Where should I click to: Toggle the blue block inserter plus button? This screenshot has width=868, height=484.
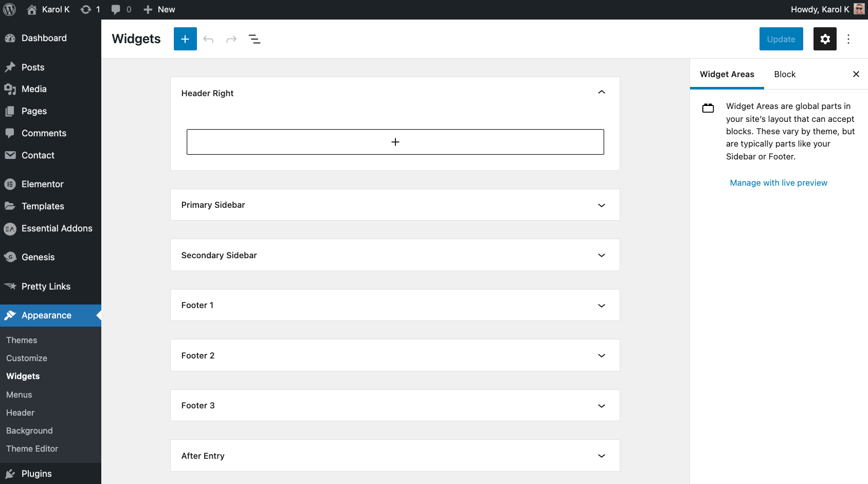tap(185, 39)
